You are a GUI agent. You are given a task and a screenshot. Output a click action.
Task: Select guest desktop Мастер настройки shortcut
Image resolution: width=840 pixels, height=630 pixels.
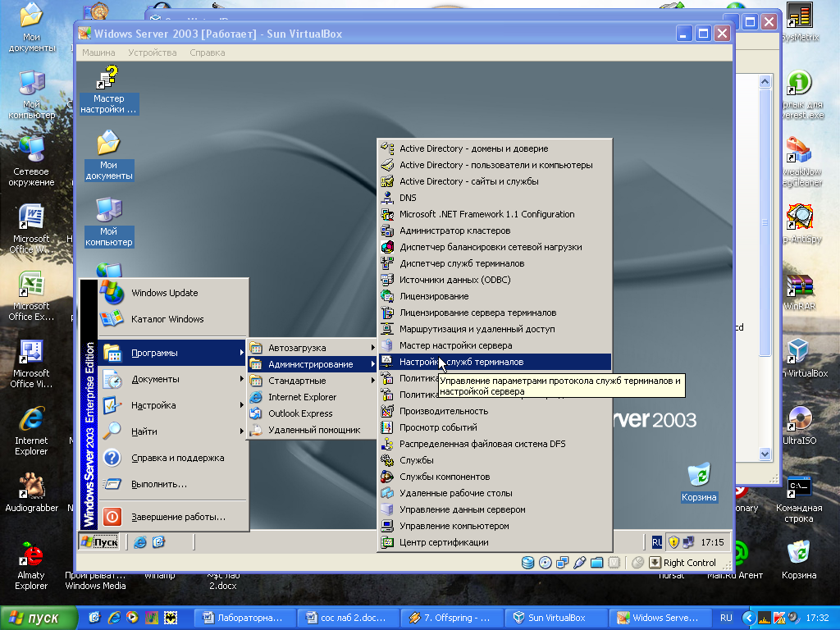[109, 89]
